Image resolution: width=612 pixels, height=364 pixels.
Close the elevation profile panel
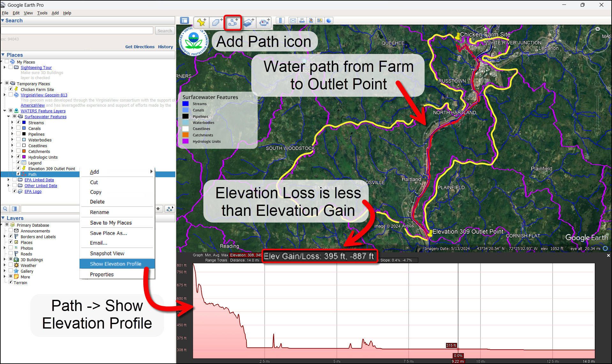pyautogui.click(x=608, y=255)
